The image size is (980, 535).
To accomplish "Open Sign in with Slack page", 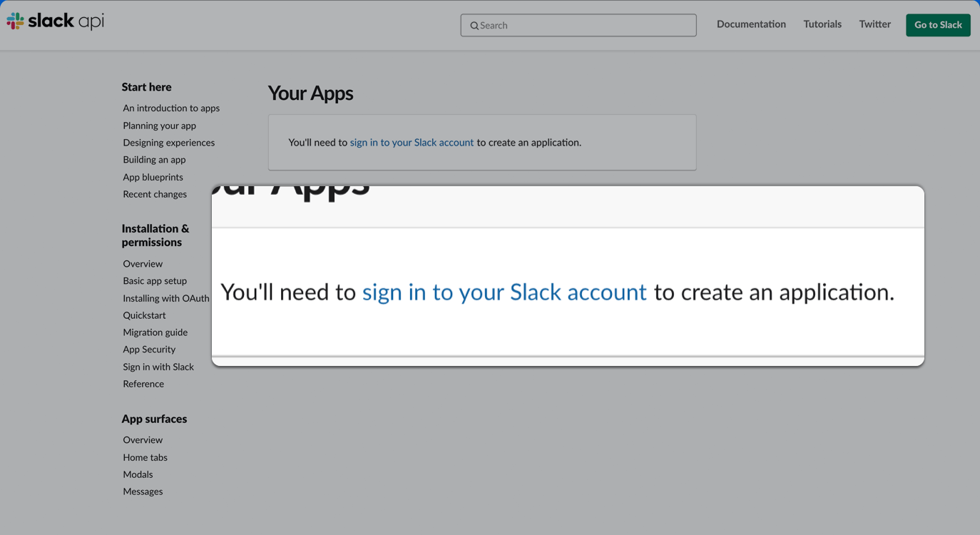I will coord(158,367).
